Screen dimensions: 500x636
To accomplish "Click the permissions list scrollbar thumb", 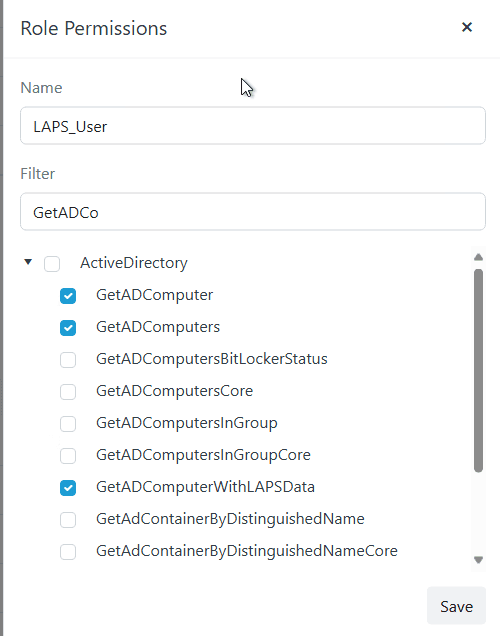I will coord(479,370).
